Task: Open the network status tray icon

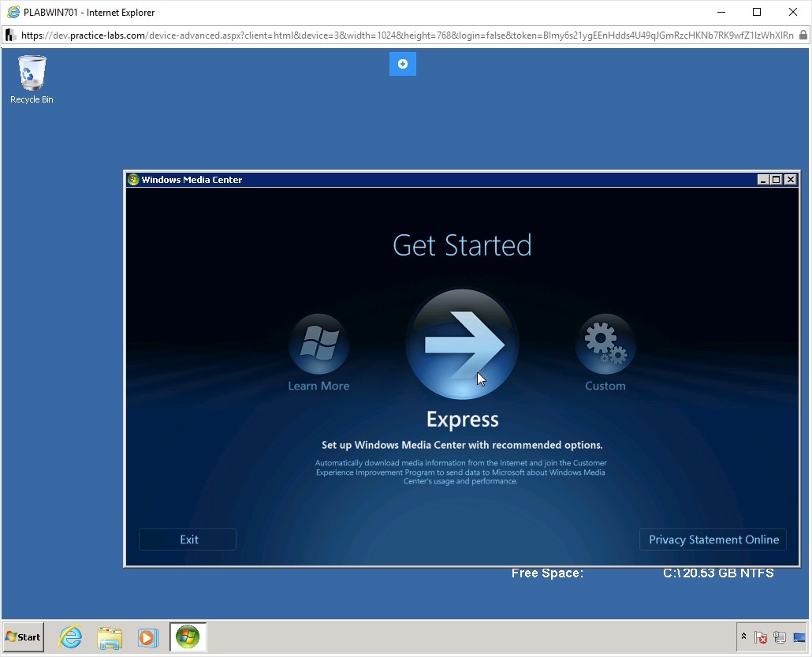Action: point(780,637)
